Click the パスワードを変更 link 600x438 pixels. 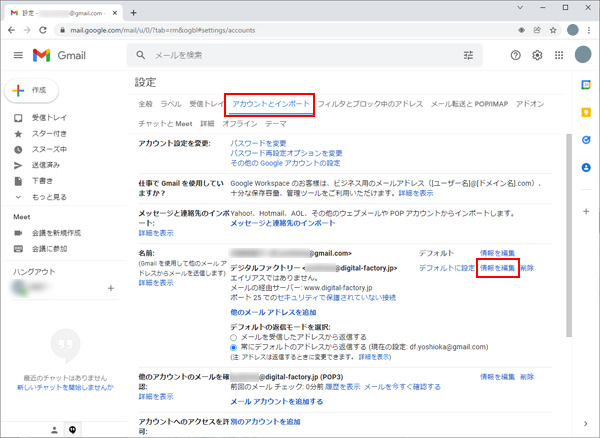pyautogui.click(x=265, y=144)
